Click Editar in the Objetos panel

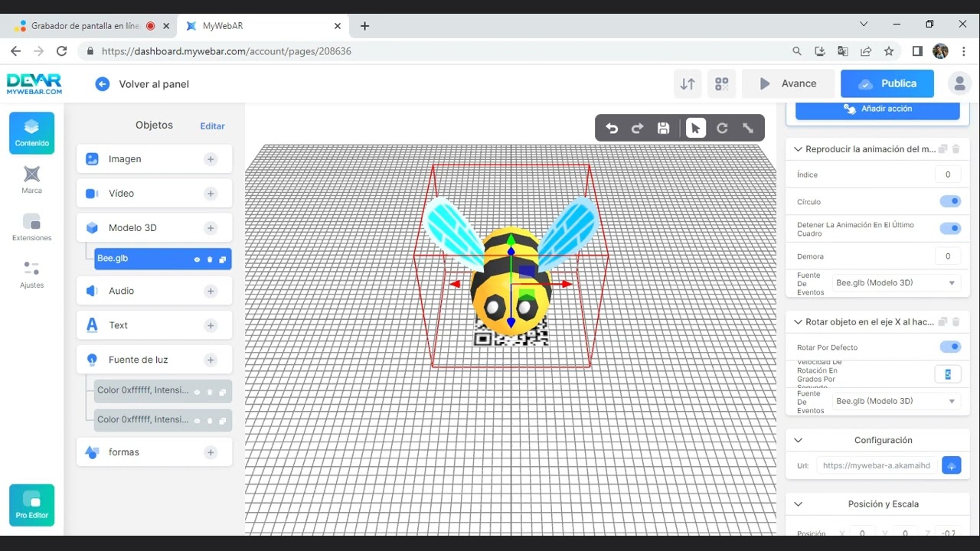(213, 126)
